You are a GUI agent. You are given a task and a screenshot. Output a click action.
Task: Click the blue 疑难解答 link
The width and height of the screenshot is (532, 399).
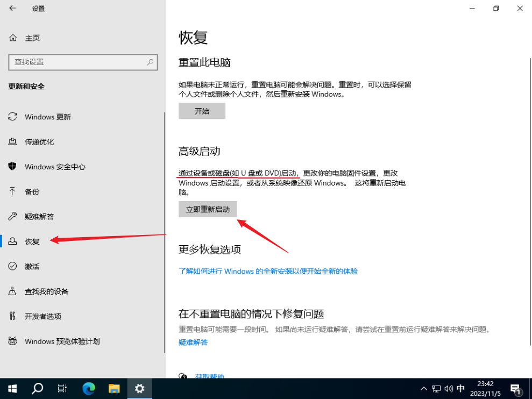tap(193, 343)
